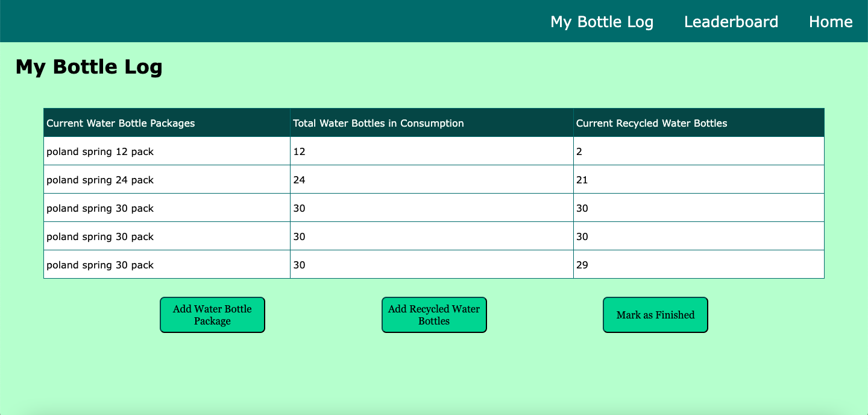Screen dimensions: 868x415
Task: Select the Current Recycled Water Bottles header
Action: [x=699, y=123]
